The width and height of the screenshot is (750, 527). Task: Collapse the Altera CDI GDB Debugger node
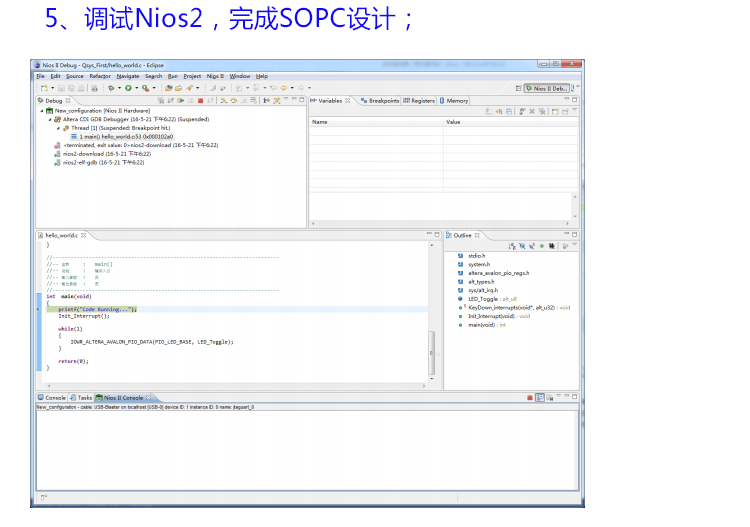(x=50, y=120)
